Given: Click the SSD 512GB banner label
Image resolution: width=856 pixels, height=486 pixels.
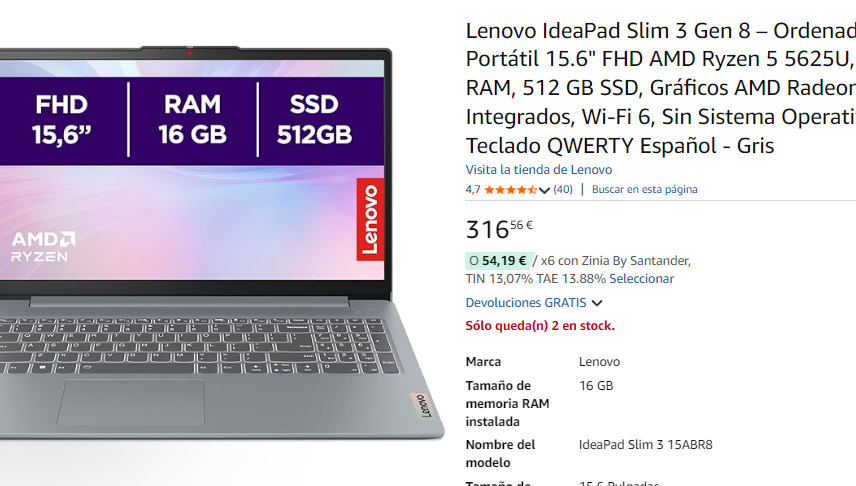Looking at the screenshot, I should (314, 120).
